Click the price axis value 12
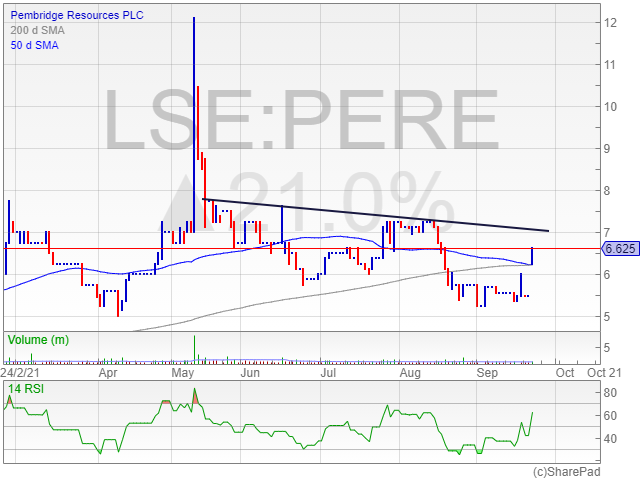This screenshot has height=480, width=640. [610, 23]
